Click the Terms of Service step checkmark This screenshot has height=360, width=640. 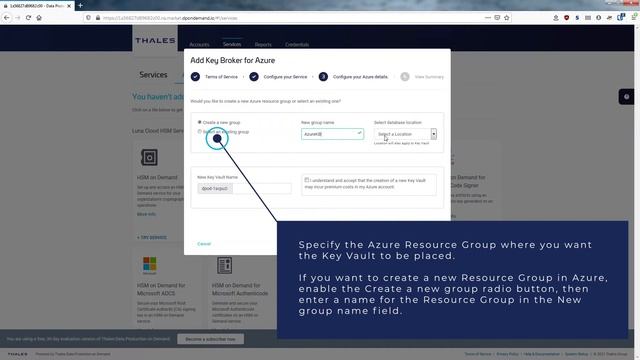tap(195, 76)
